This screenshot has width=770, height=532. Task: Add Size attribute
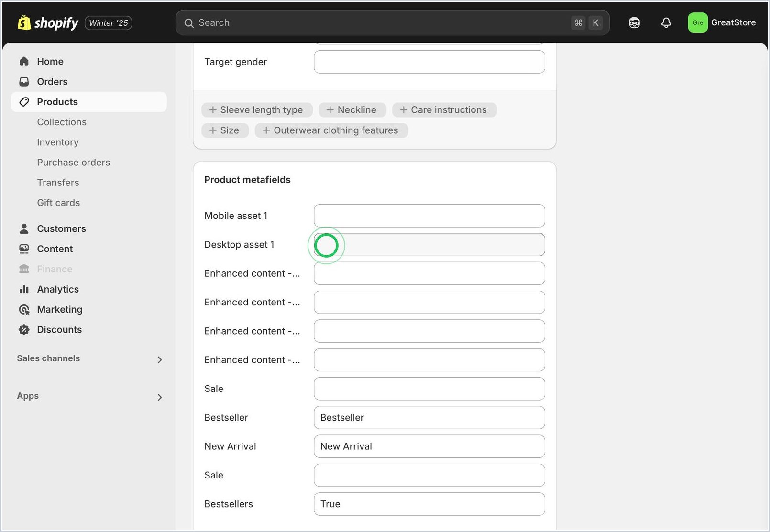(x=225, y=130)
